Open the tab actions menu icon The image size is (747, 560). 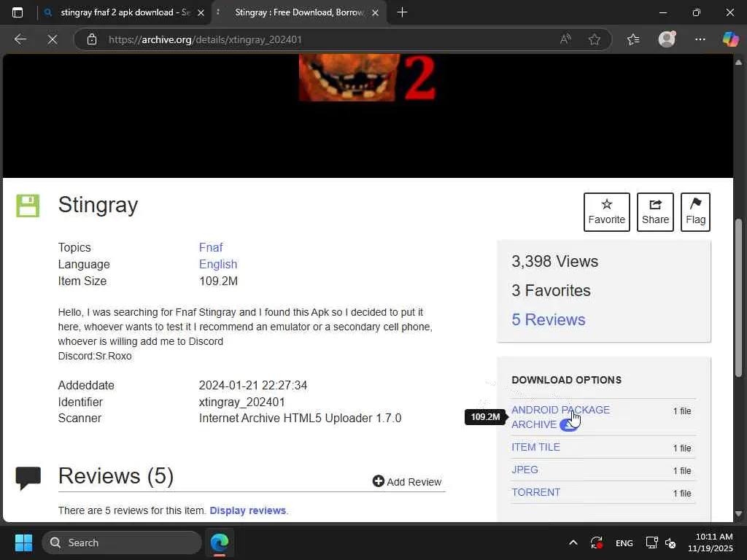(x=18, y=12)
